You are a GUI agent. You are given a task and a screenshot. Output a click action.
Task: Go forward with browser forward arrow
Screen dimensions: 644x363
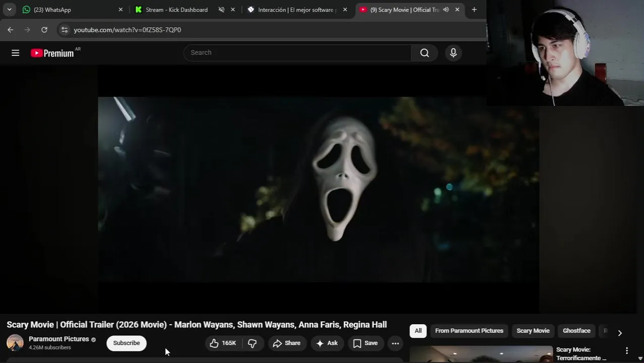(x=27, y=30)
